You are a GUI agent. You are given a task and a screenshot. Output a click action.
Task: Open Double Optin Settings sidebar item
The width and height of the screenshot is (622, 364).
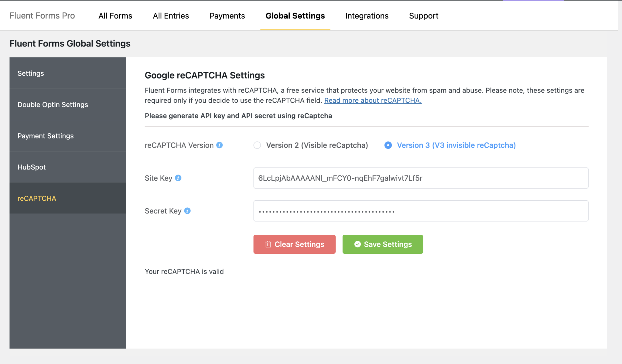click(53, 104)
